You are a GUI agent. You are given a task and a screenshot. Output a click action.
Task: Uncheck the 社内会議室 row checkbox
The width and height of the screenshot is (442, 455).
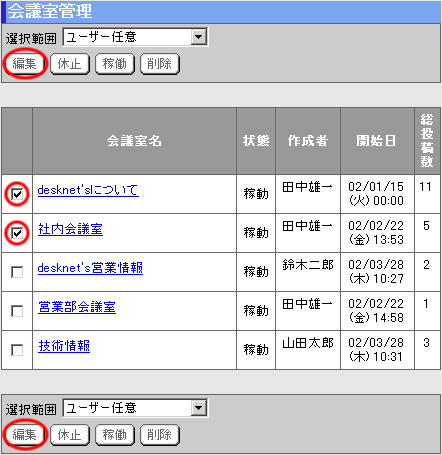point(17,233)
